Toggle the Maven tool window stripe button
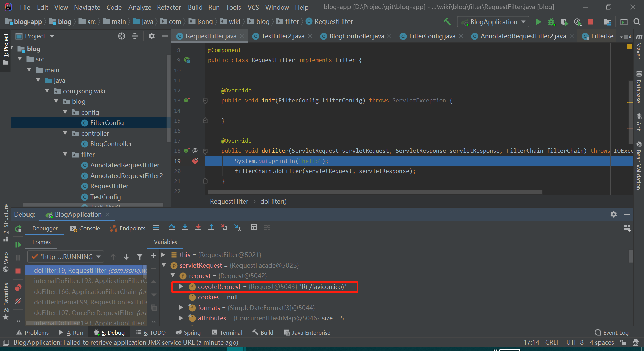The height and width of the screenshot is (351, 644). (639, 47)
